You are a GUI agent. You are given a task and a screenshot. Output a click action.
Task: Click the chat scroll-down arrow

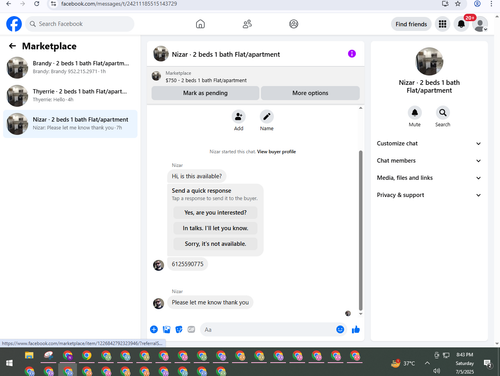(x=360, y=314)
